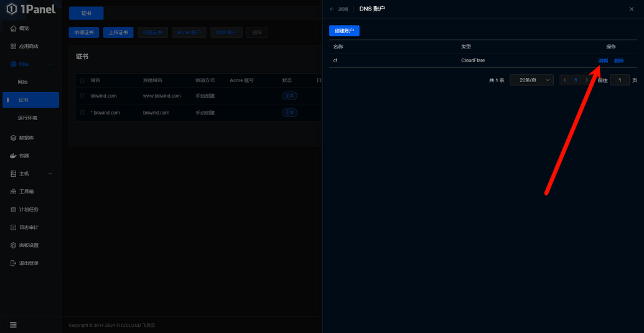Click the 自签证书 button
The width and height of the screenshot is (644, 333).
tap(153, 32)
